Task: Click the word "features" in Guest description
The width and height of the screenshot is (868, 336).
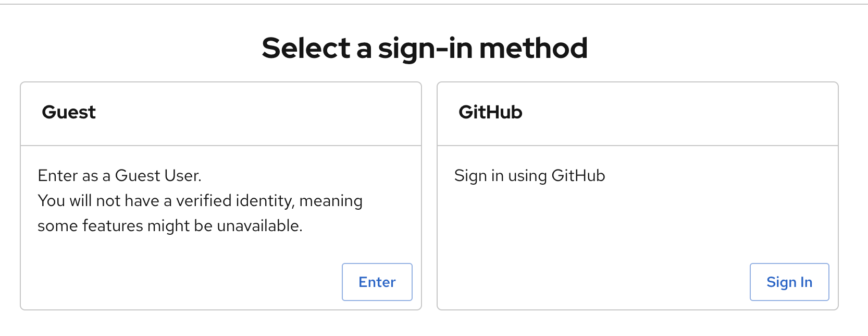Action: (x=113, y=226)
